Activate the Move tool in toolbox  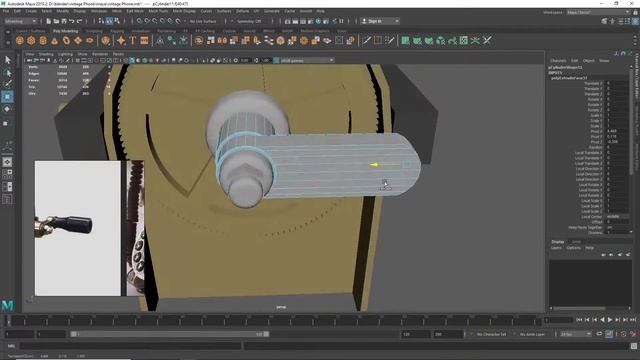pyautogui.click(x=7, y=97)
